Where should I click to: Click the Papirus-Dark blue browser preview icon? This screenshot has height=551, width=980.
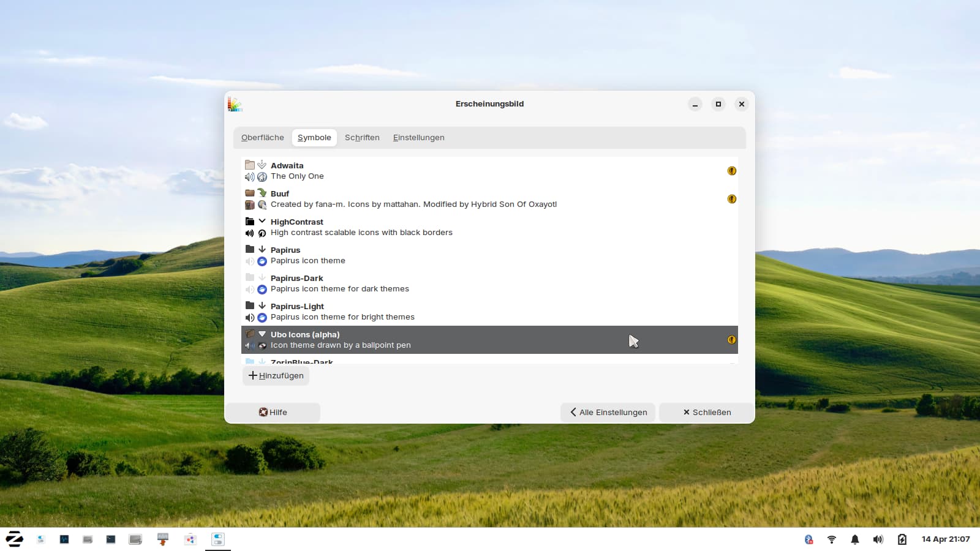coord(262,290)
